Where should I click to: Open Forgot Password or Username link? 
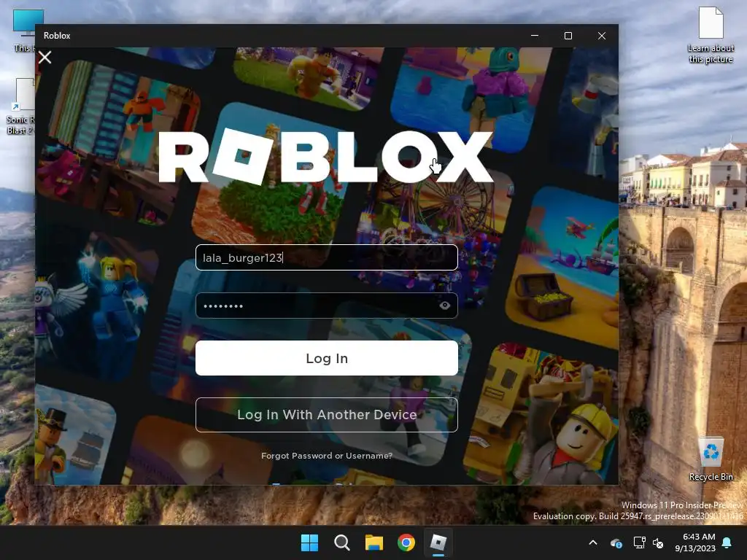(x=326, y=456)
